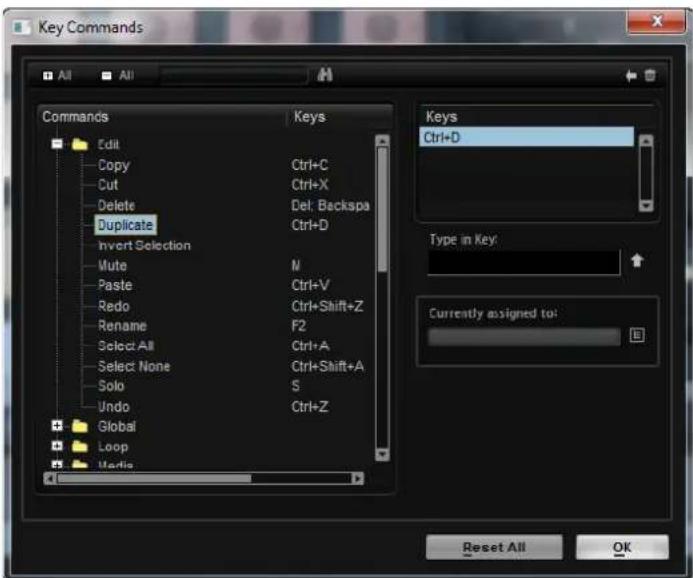Select the Copy command
This screenshot has width=693, height=578.
coord(114,165)
